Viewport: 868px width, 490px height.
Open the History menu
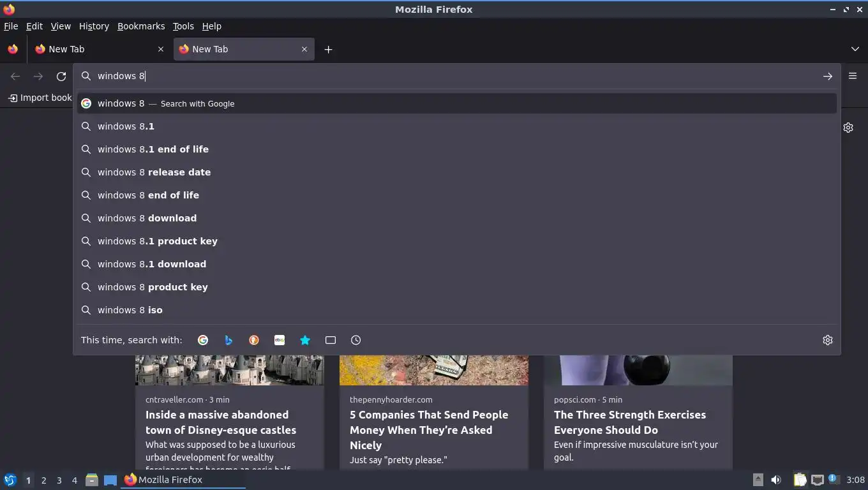(x=94, y=26)
